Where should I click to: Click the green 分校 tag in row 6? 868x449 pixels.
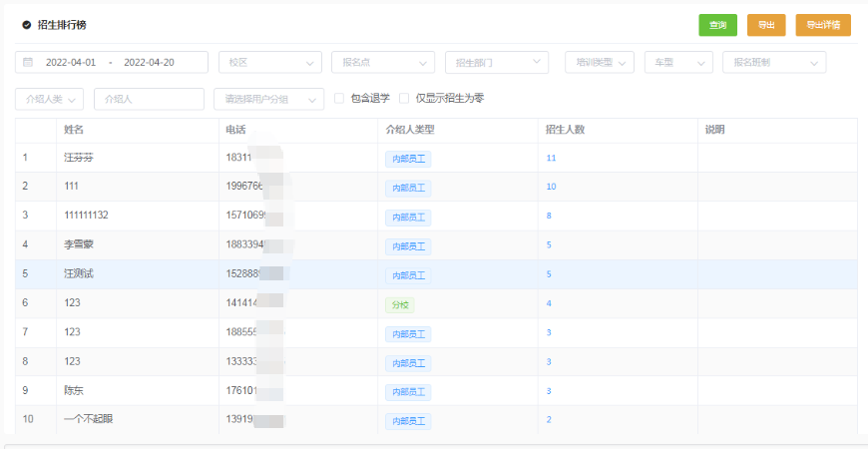pyautogui.click(x=400, y=305)
